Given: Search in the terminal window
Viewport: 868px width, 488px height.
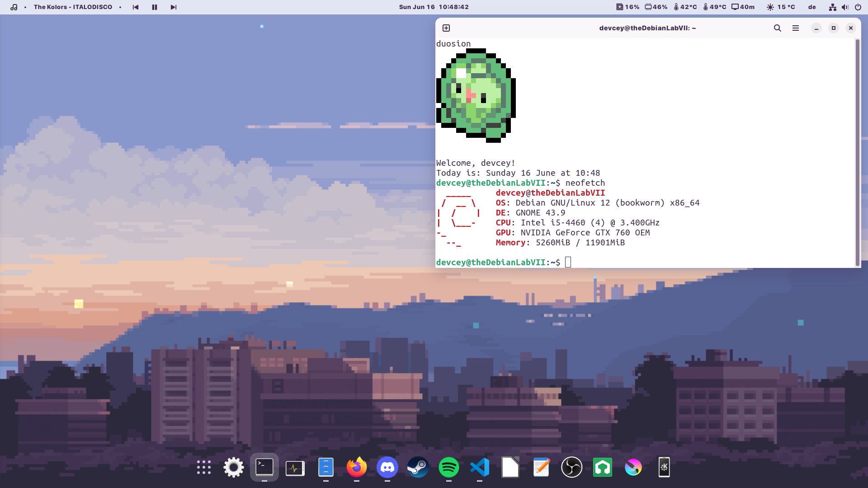Looking at the screenshot, I should pyautogui.click(x=778, y=28).
